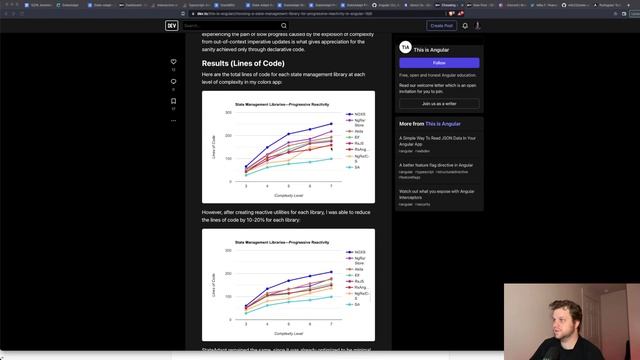Viewport: 640px width, 360px height.
Task: Click the Complexity Level label of first chart
Action: (x=288, y=196)
